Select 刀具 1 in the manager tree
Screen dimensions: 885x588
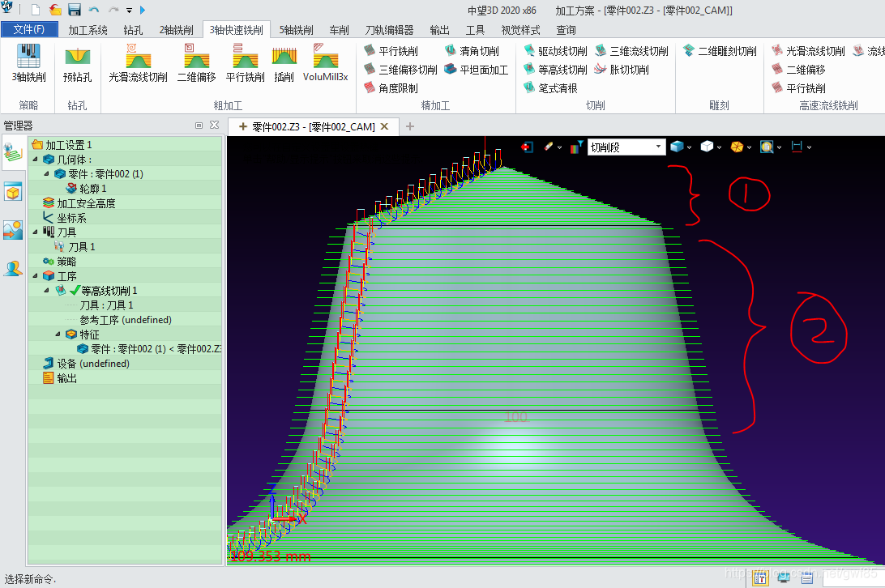[x=81, y=247]
